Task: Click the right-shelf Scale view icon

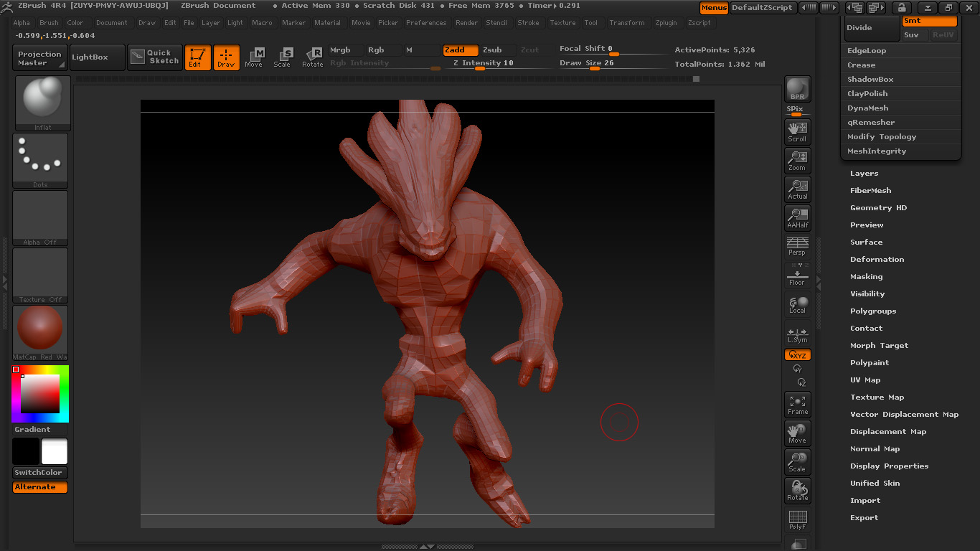Action: 797,462
